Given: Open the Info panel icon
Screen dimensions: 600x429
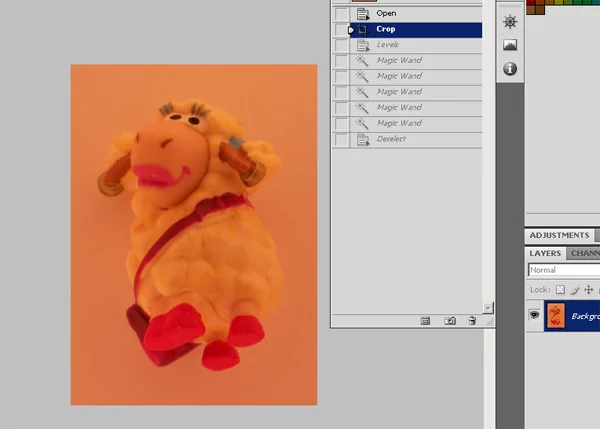Looking at the screenshot, I should click(x=510, y=69).
